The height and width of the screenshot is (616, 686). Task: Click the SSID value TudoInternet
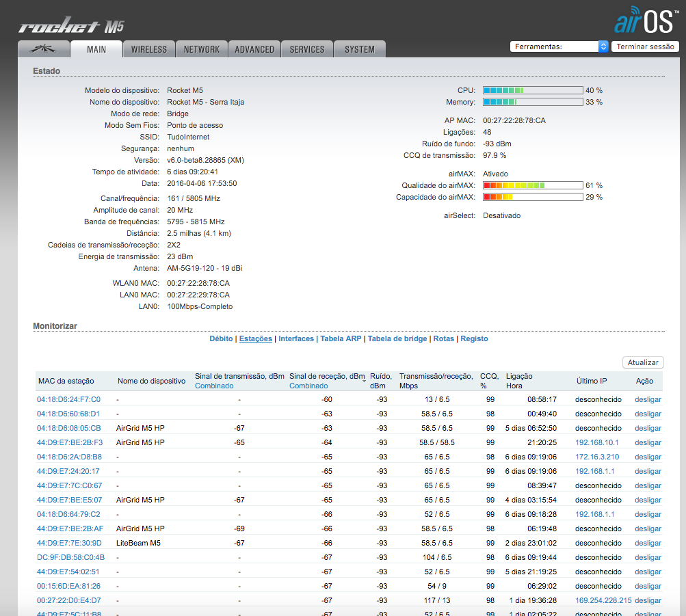tap(188, 137)
